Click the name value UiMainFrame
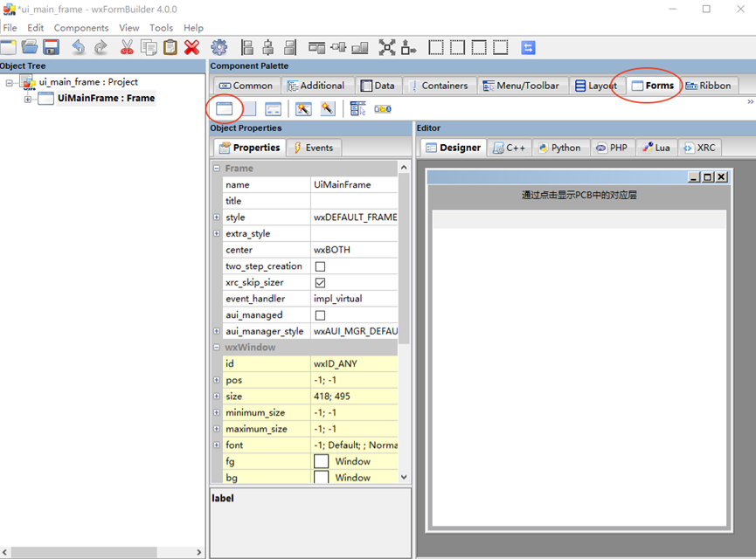The image size is (756, 559). [343, 184]
